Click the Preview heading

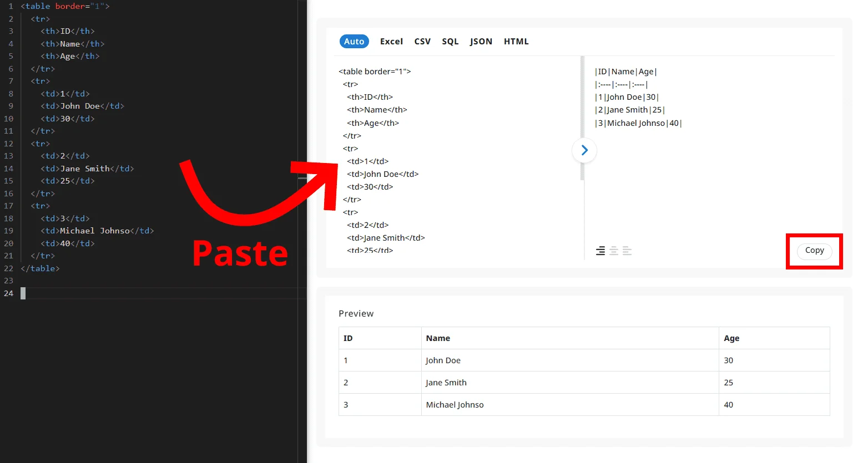coord(356,313)
